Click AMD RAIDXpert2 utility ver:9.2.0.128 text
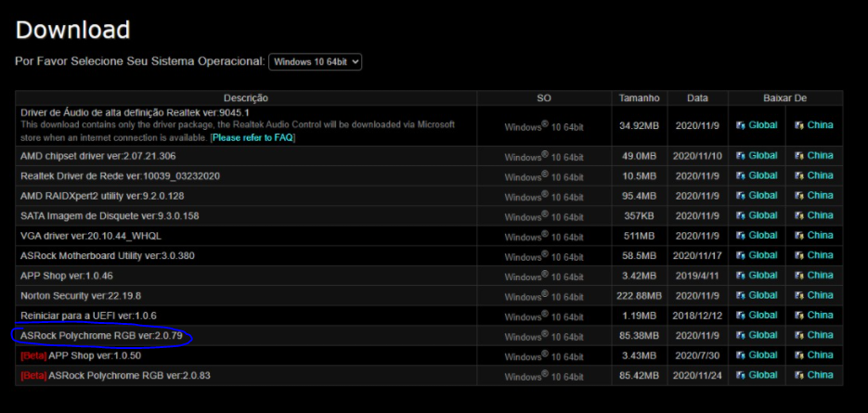This screenshot has width=868, height=413. [102, 196]
